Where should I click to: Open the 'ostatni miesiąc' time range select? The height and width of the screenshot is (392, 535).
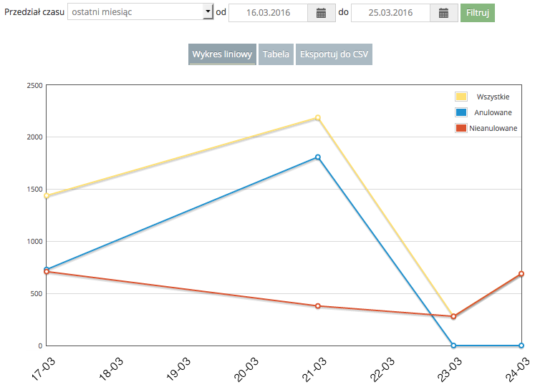click(x=135, y=13)
